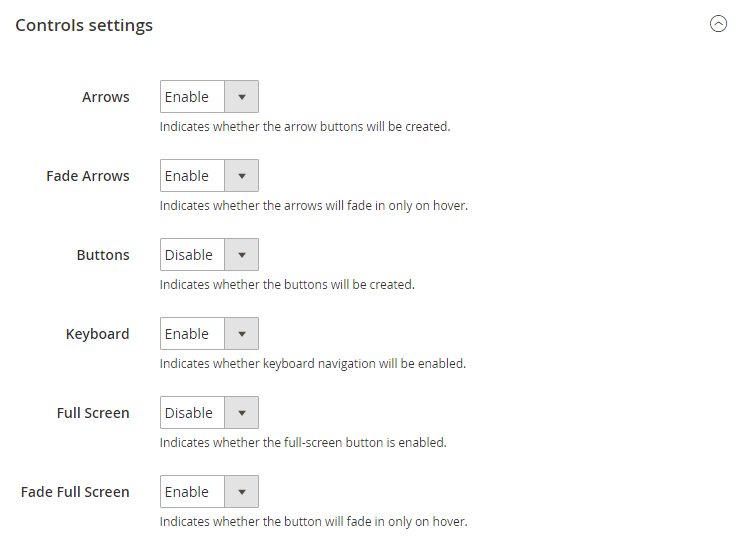Click the arrow buttons will be created note

point(305,127)
